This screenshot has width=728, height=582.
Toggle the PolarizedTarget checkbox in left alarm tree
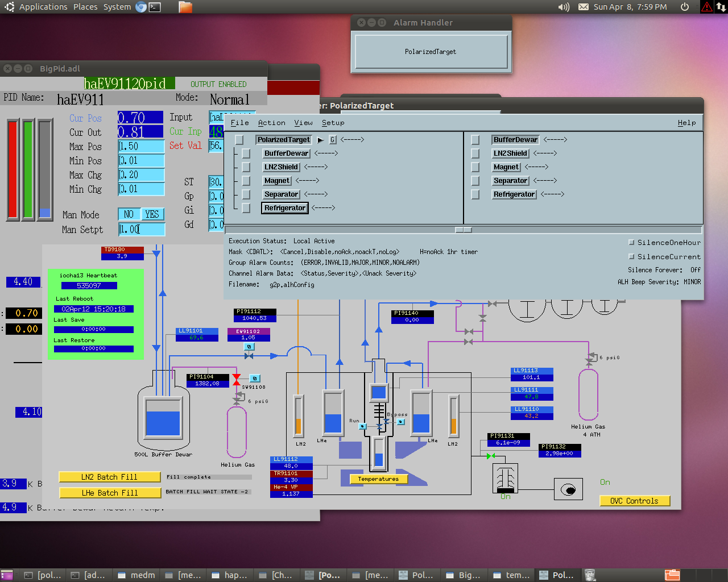(x=239, y=140)
